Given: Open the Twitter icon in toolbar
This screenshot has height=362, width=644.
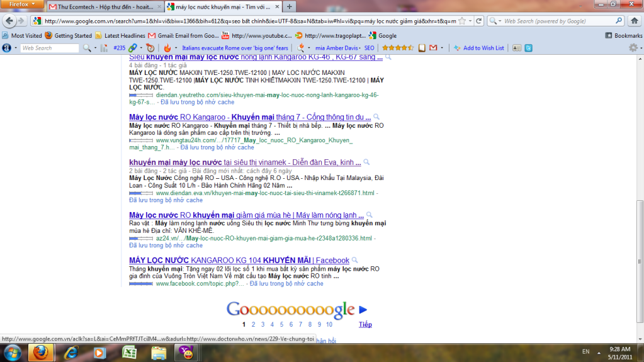Looking at the screenshot, I should [x=529, y=48].
